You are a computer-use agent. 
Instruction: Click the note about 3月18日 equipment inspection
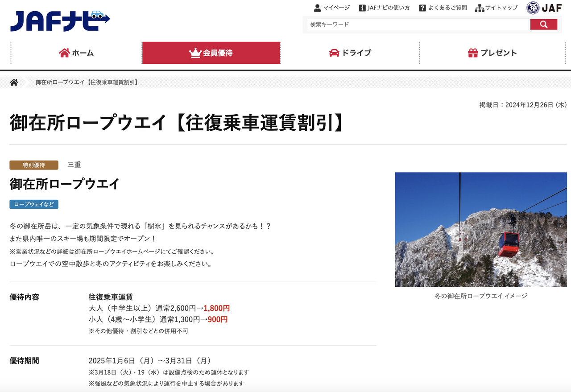point(169,372)
